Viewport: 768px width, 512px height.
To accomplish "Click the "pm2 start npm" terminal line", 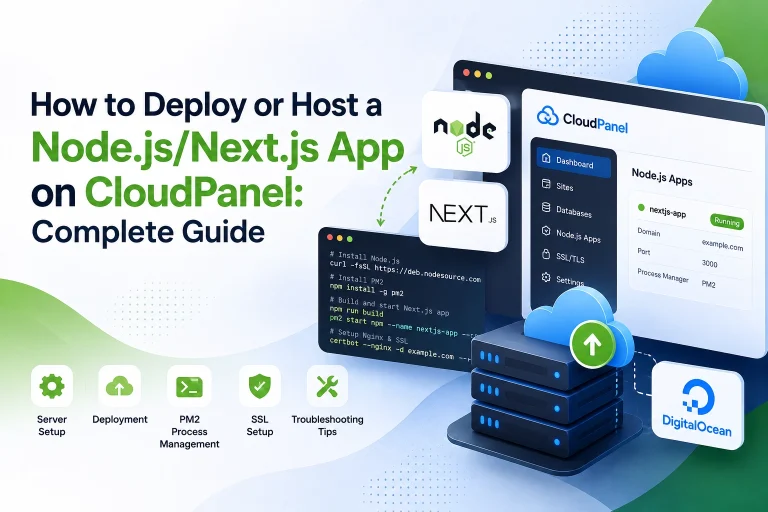I will pyautogui.click(x=403, y=326).
